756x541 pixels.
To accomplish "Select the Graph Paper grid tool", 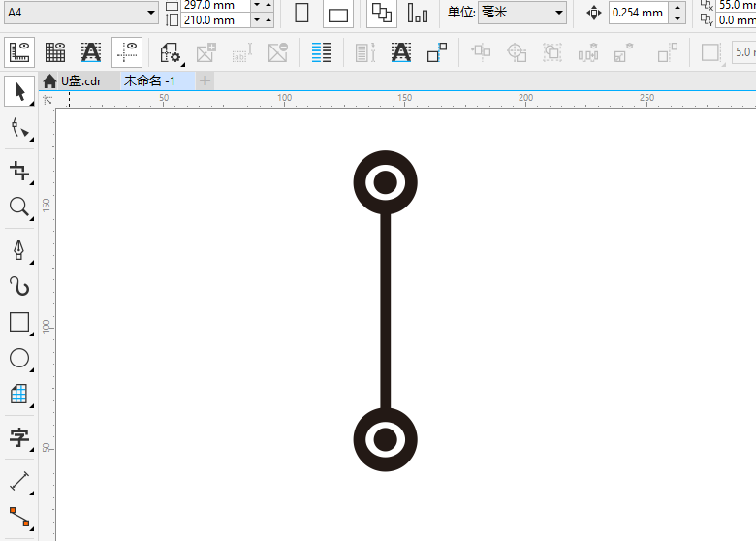I will click(x=19, y=394).
